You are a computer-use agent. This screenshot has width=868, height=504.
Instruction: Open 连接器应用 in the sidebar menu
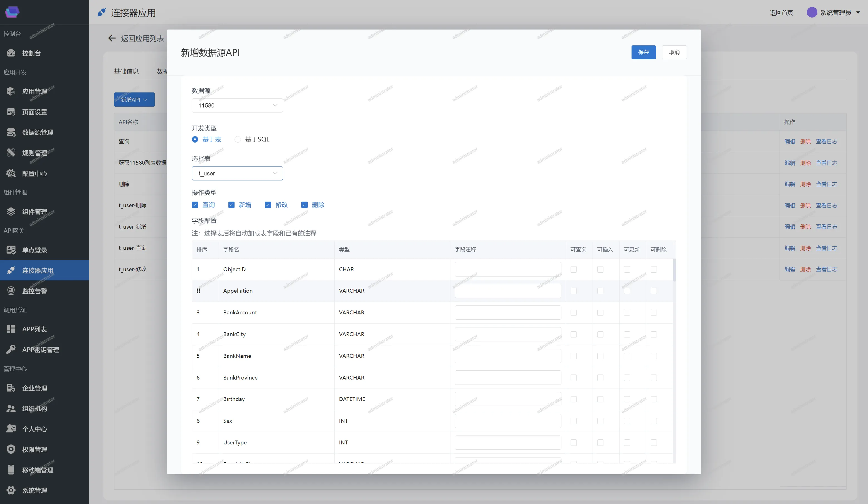coord(38,270)
